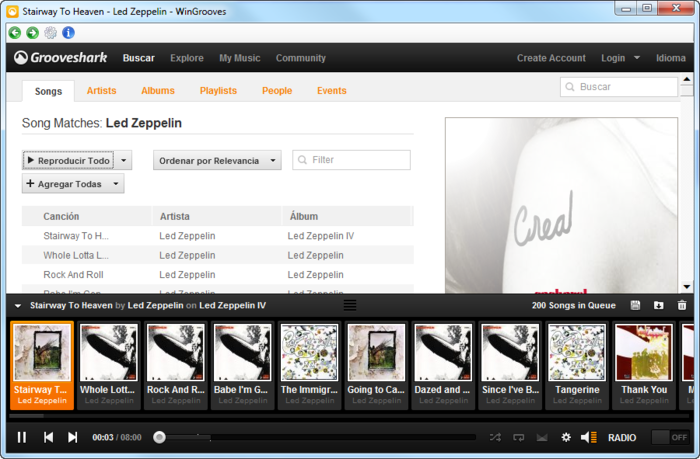Switch to the Events tab
This screenshot has height=459, width=700.
(x=331, y=91)
